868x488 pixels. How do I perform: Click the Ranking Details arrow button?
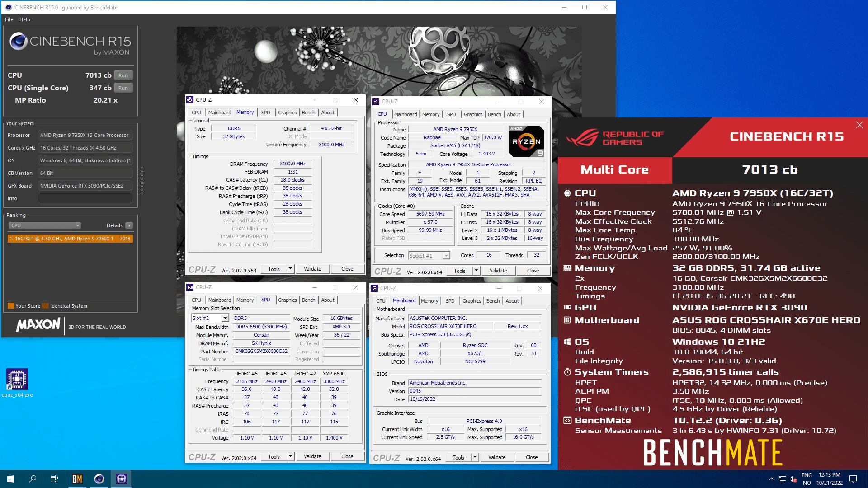click(129, 225)
